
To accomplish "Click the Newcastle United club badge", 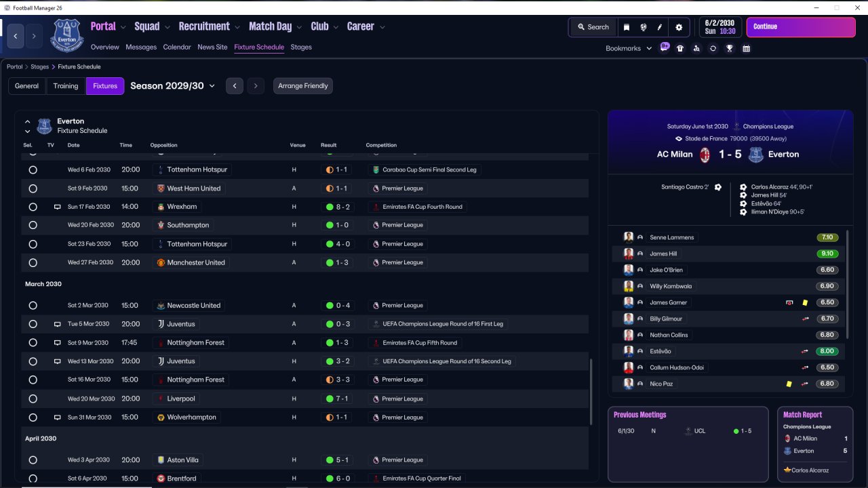I will tap(161, 306).
